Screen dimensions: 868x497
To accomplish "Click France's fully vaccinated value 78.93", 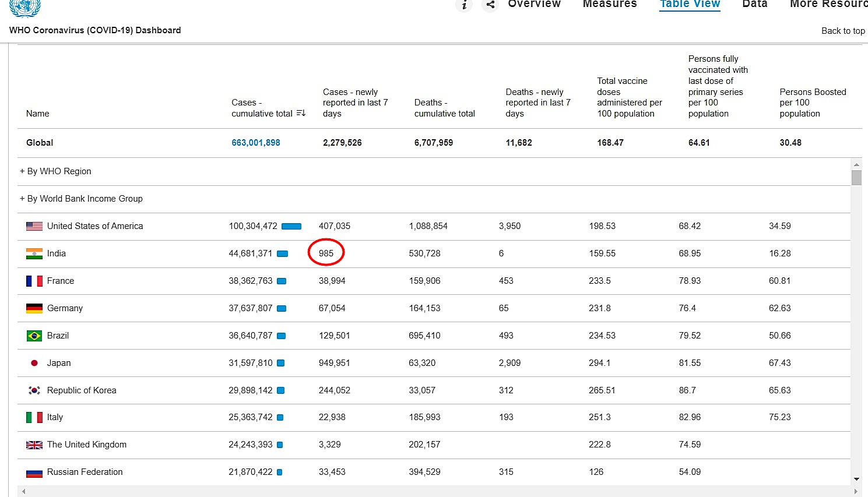I will (690, 281).
